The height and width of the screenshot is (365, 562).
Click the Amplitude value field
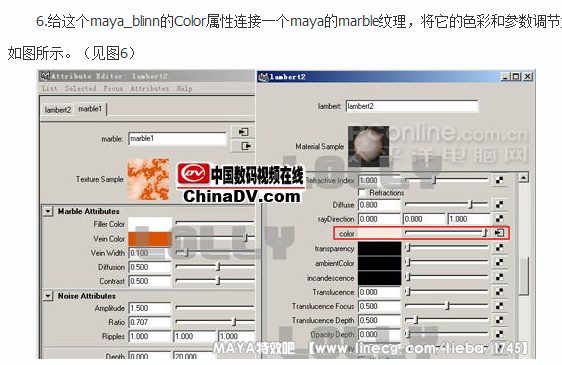[150, 308]
